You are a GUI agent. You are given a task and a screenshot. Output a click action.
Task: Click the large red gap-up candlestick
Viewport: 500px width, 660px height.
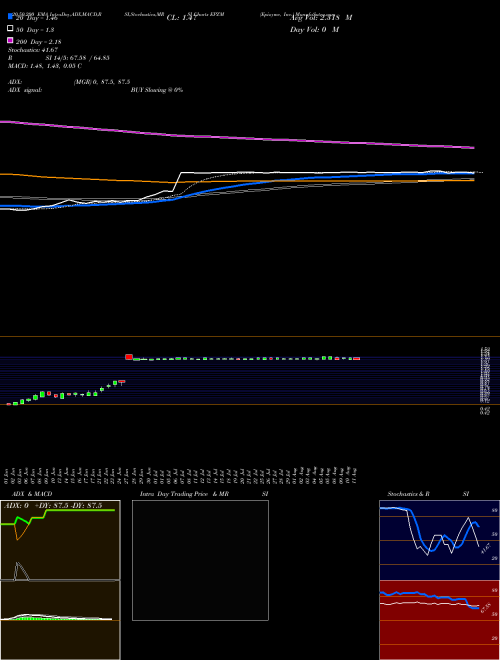pos(129,357)
